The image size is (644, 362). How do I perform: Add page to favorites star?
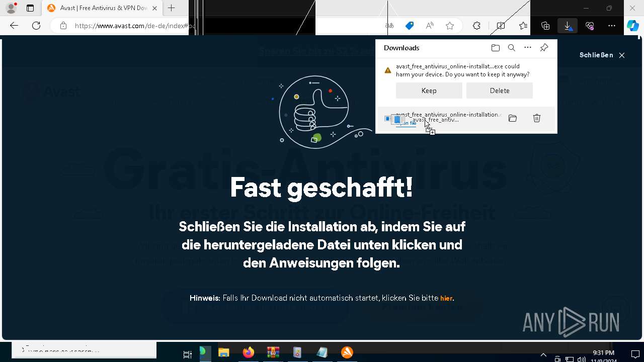(450, 26)
